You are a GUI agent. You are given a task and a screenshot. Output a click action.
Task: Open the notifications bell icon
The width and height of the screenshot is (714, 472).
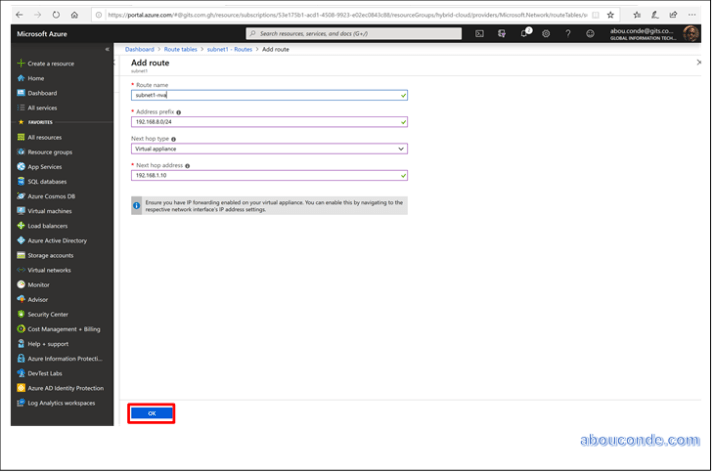pyautogui.click(x=524, y=33)
